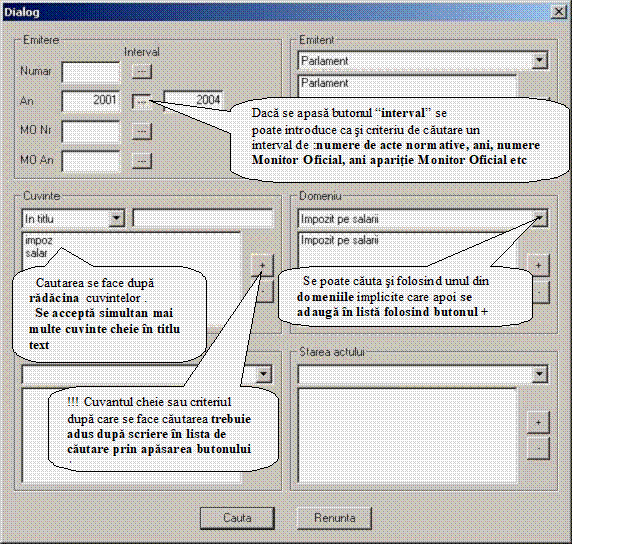The width and height of the screenshot is (620, 556).
Task: Open the bottom-left group dropdown arrow
Action: [263, 374]
